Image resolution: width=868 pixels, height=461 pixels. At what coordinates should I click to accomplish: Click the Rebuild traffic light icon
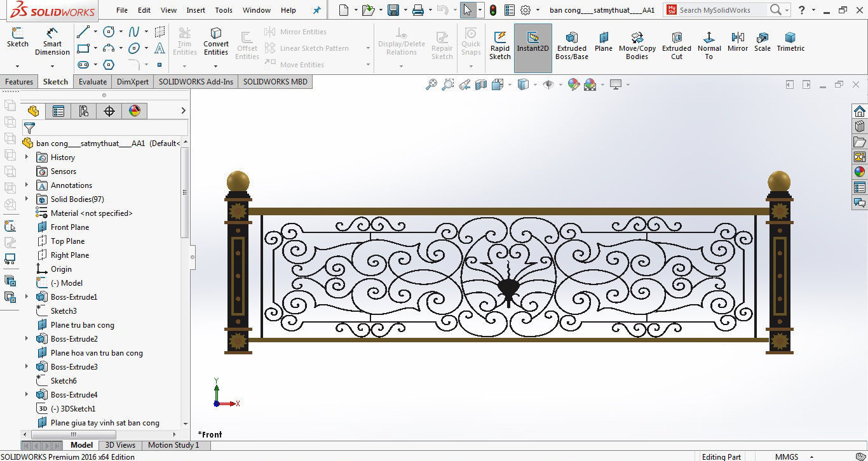click(492, 10)
